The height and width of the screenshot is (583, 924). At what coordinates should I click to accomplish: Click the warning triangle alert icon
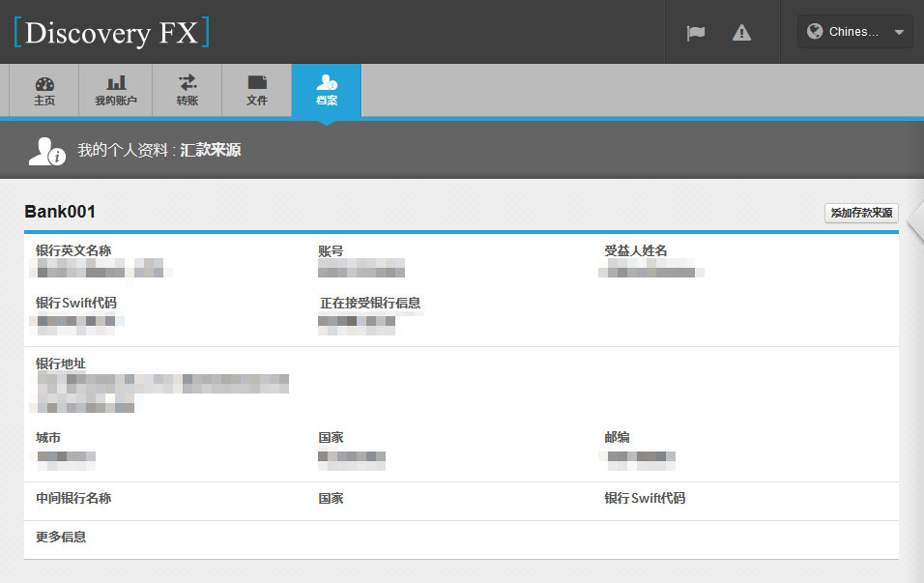tap(741, 33)
